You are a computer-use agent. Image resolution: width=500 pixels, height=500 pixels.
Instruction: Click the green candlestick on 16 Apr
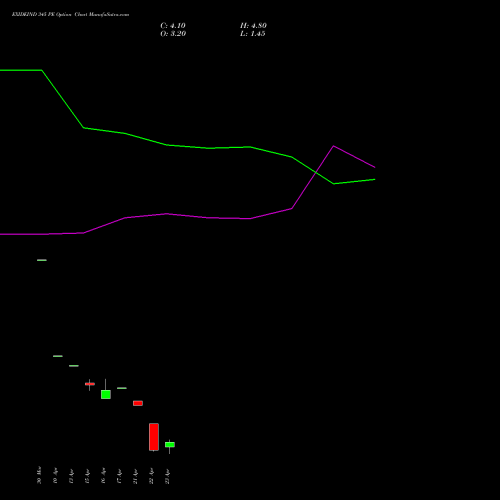106,394
